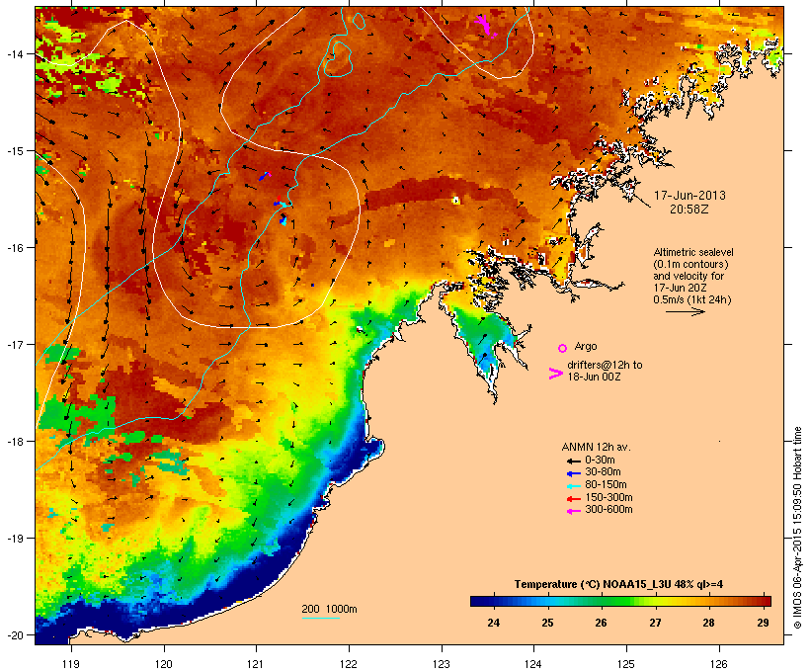Click the longitude axis label '119'
Viewport: 810px width, 672px height.
pyautogui.click(x=71, y=664)
